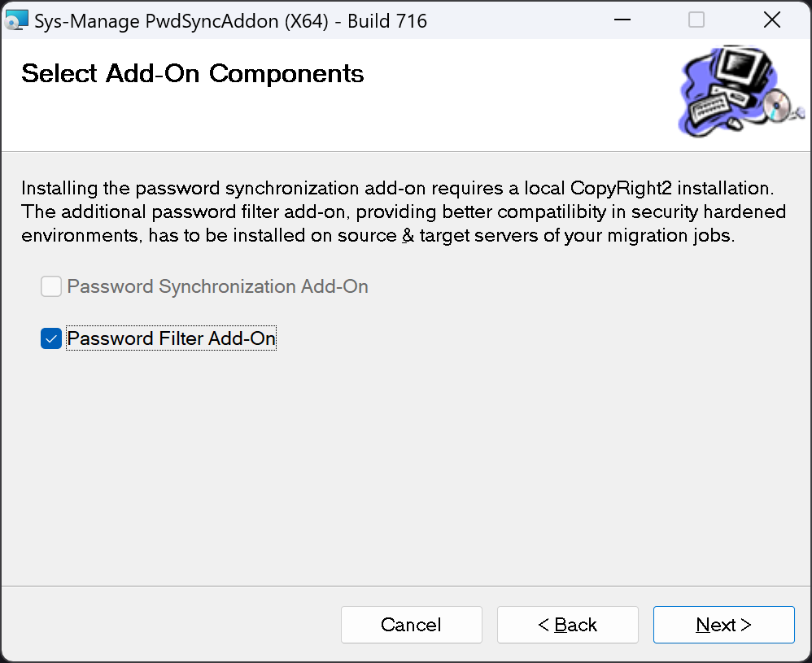Click the Password Synchronization Add-On label text
This screenshot has width=812, height=663.
217,286
